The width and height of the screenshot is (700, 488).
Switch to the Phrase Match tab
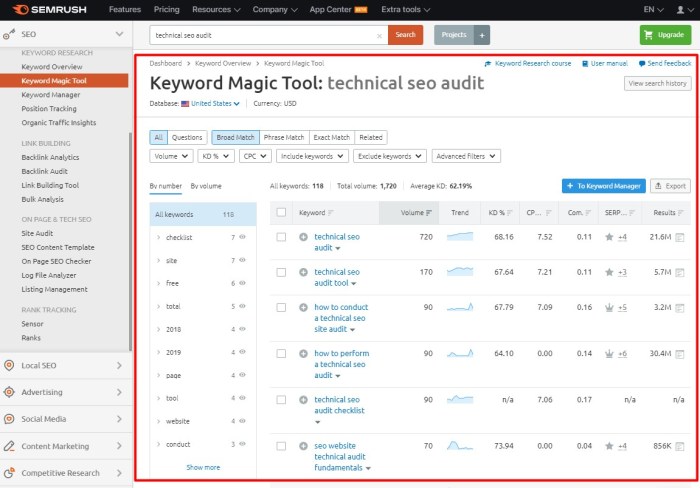(284, 137)
